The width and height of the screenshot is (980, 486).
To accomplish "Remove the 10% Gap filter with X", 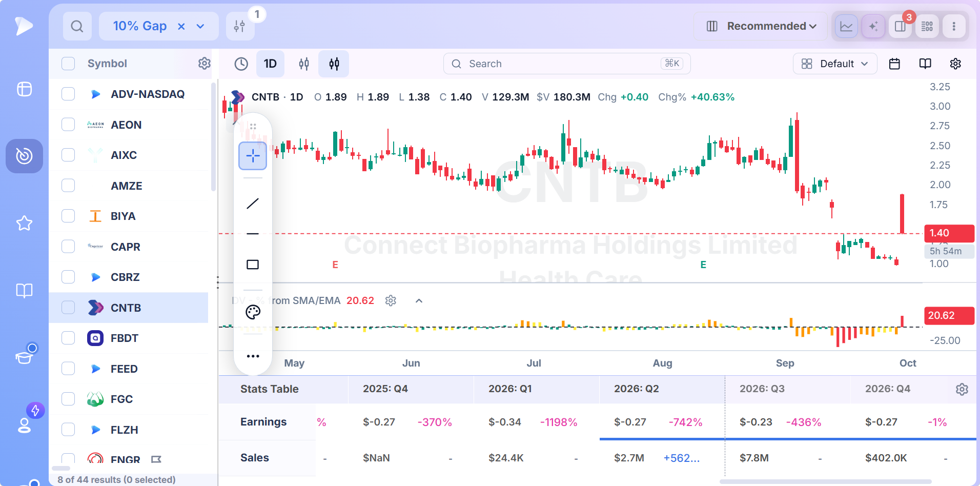I will (181, 26).
